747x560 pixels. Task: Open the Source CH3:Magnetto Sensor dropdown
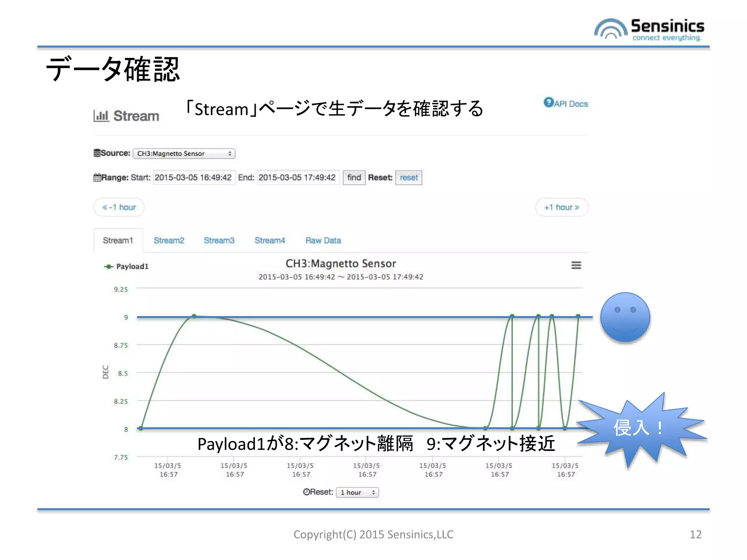pos(184,153)
